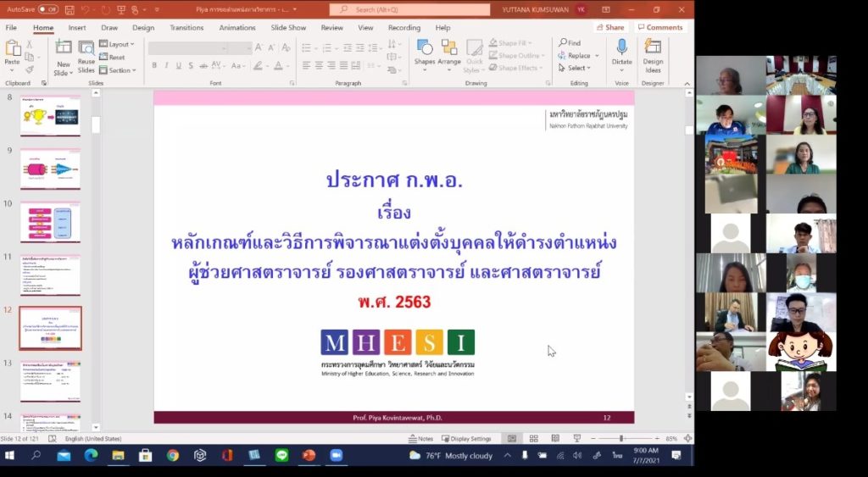Screen dimensions: 868x477
Task: Expand the Layout dropdown
Action: pos(117,44)
